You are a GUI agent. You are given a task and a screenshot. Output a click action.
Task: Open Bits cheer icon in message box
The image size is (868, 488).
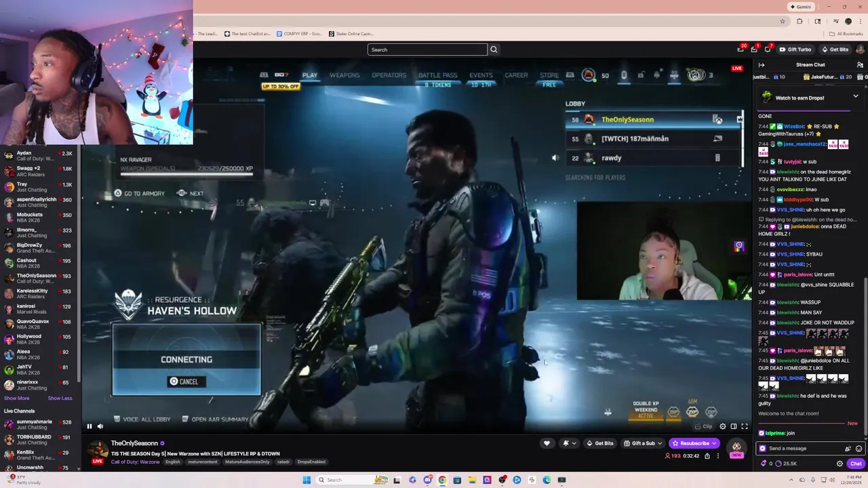tap(848, 449)
